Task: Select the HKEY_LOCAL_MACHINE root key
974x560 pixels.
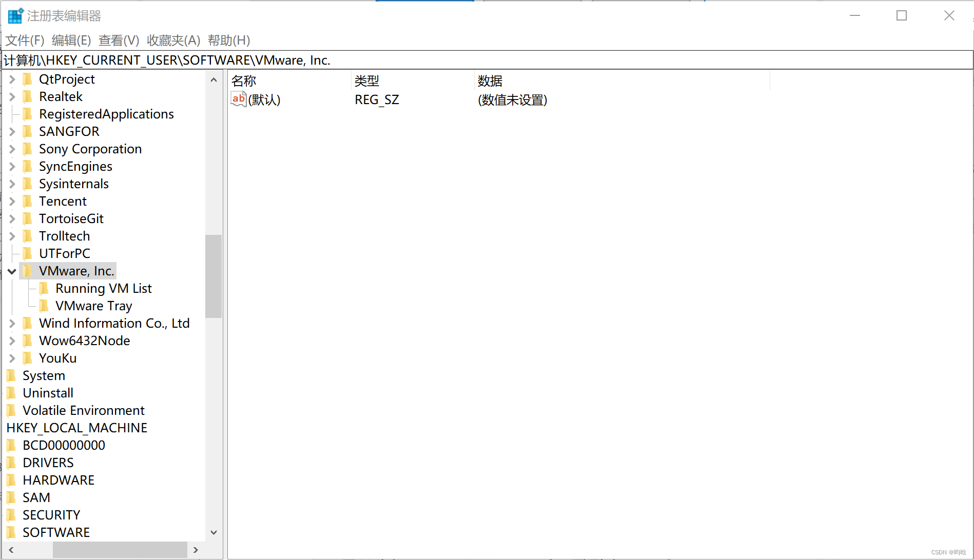Action: [76, 427]
